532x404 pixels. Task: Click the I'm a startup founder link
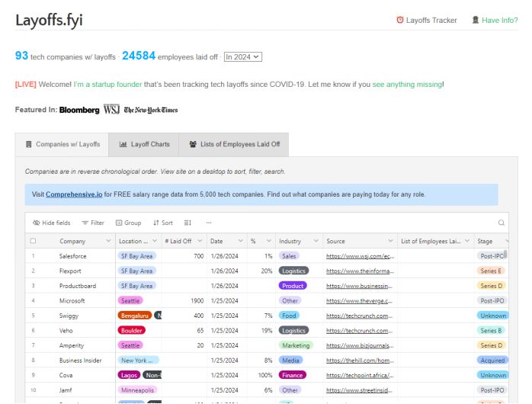(x=107, y=85)
